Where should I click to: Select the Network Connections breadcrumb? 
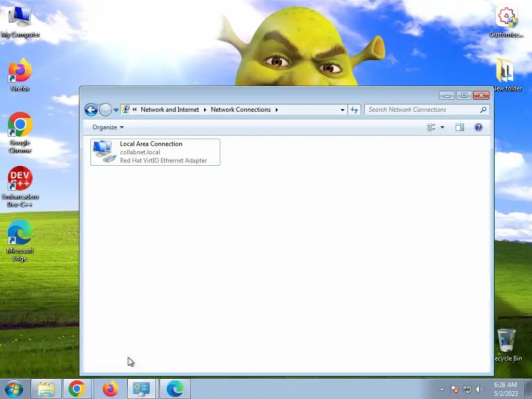(x=241, y=109)
